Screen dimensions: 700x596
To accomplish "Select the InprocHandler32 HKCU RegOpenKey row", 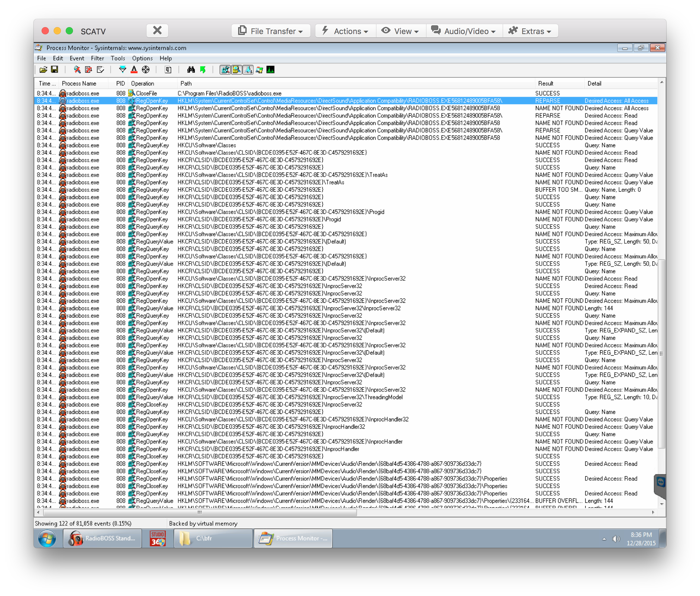I will [x=346, y=419].
